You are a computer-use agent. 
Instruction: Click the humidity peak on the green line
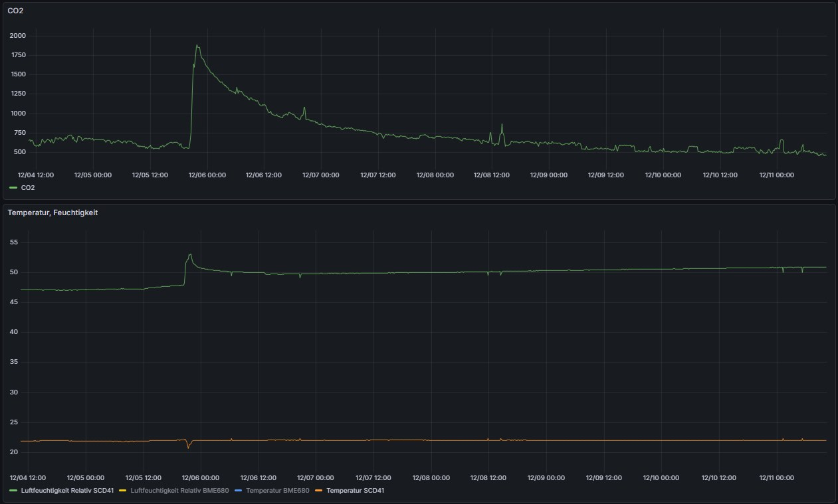pyautogui.click(x=190, y=254)
